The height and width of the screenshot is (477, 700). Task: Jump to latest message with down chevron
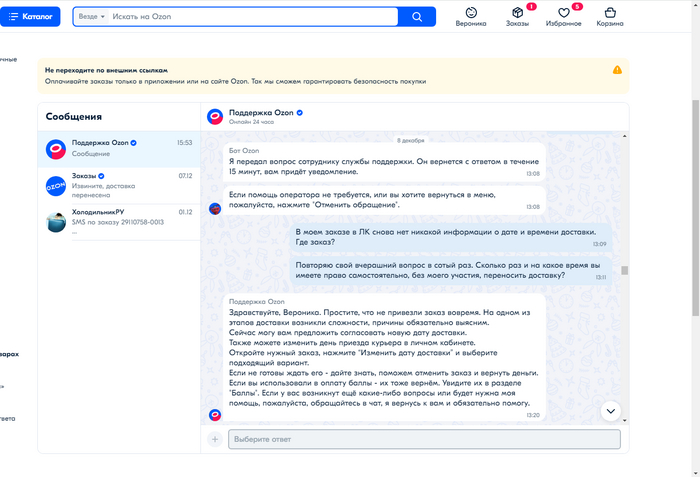610,411
